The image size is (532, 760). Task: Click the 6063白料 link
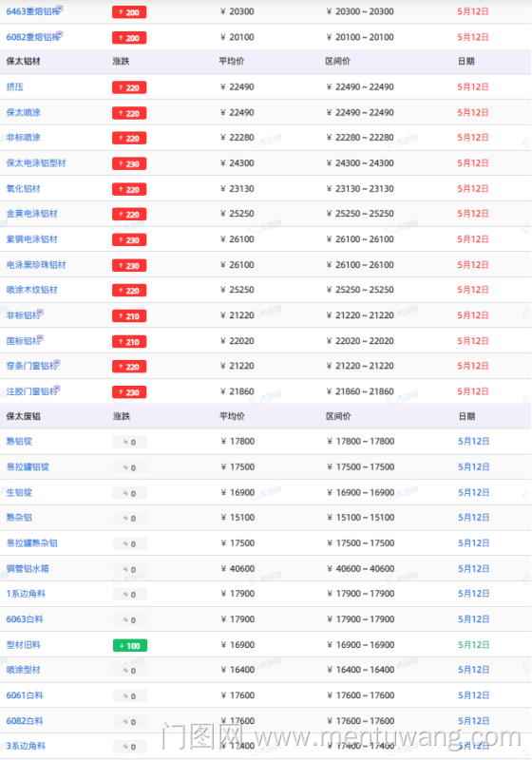pos(25,619)
